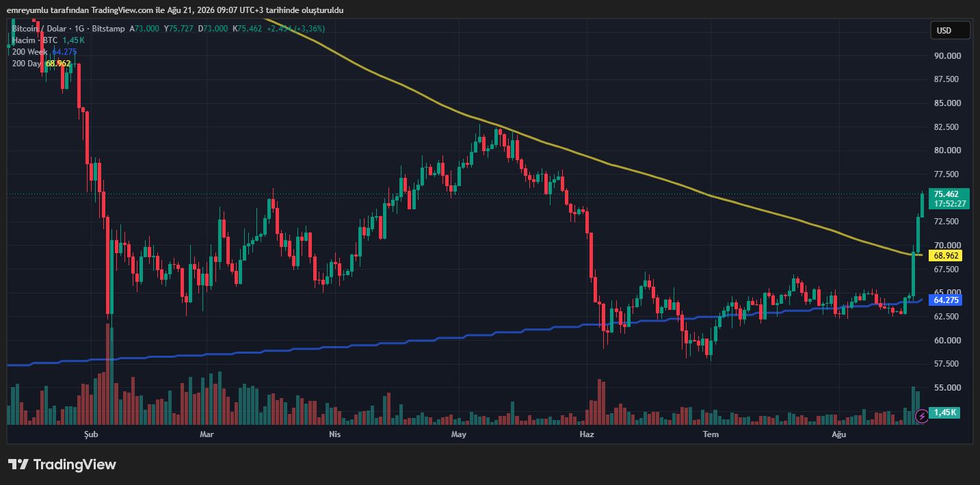The width and height of the screenshot is (980, 485).
Task: Click the Şub month label
Action: click(91, 434)
